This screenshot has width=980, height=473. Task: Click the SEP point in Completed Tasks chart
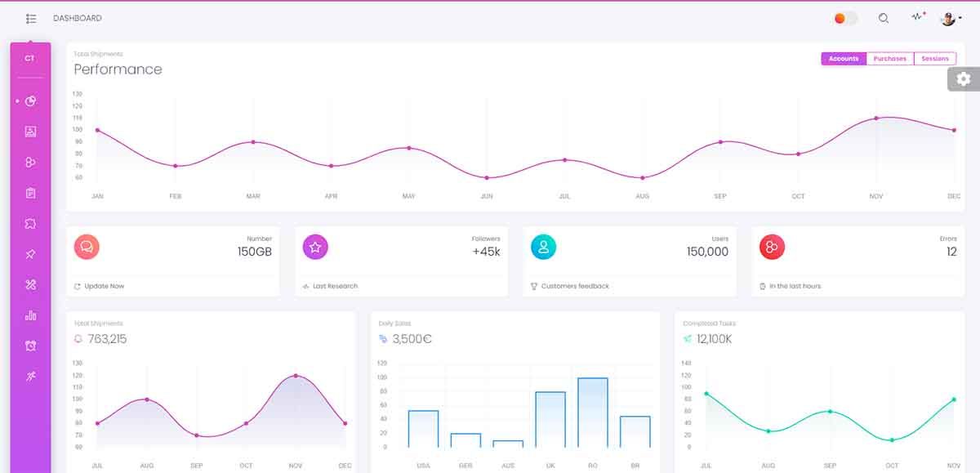831,412
